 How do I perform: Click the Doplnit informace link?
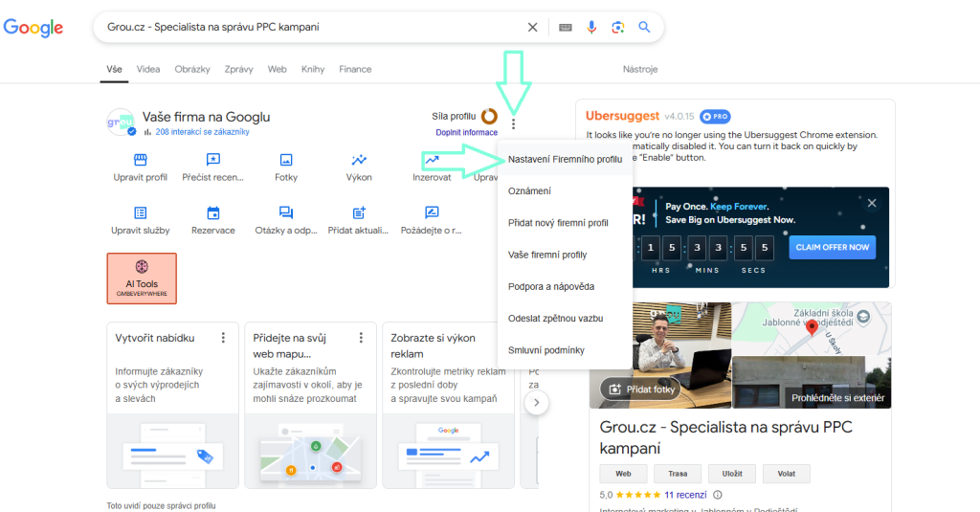[467, 132]
